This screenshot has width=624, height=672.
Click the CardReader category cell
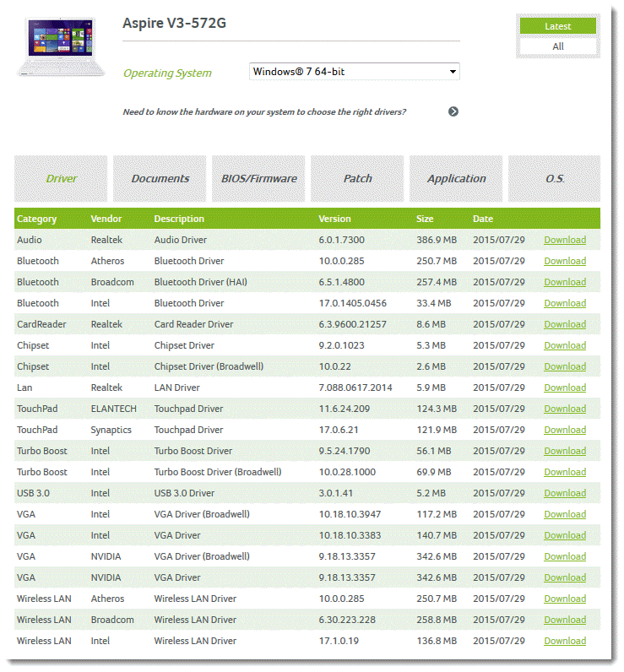click(41, 324)
